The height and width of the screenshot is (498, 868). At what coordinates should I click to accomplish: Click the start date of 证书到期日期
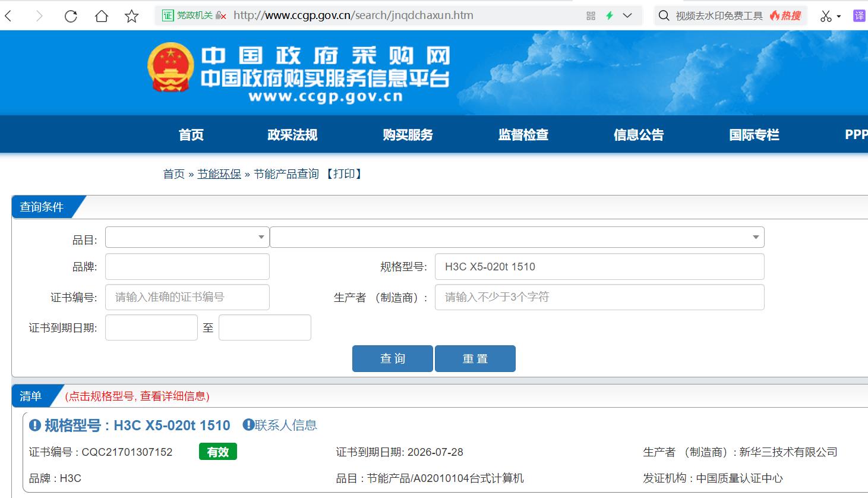pos(151,327)
